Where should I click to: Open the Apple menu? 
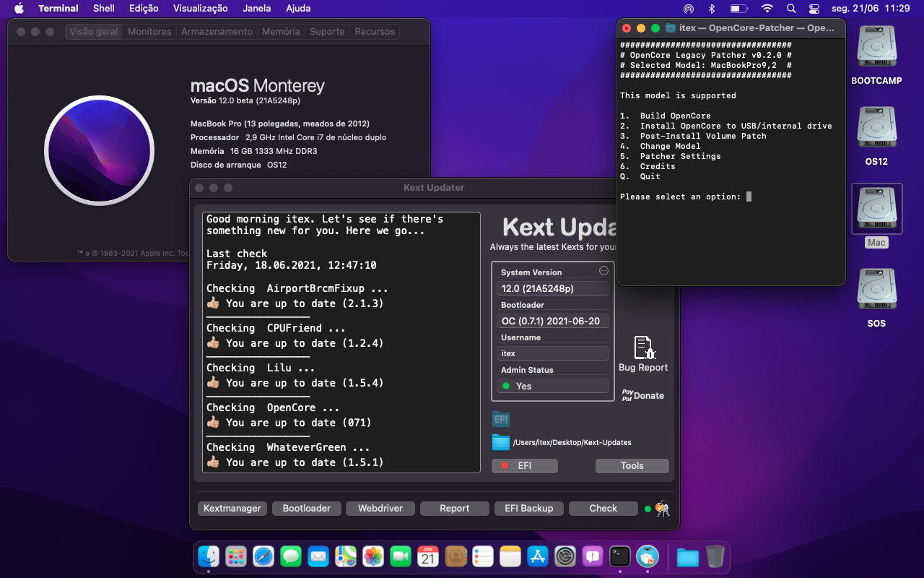(19, 9)
